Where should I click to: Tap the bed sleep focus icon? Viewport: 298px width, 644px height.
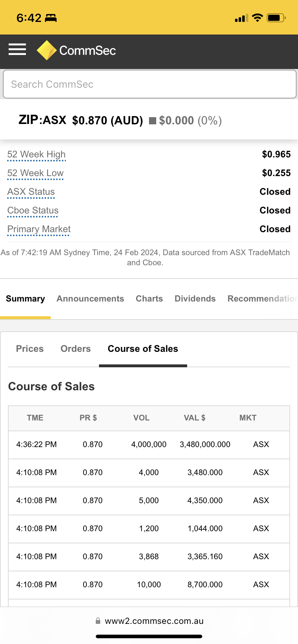51,18
